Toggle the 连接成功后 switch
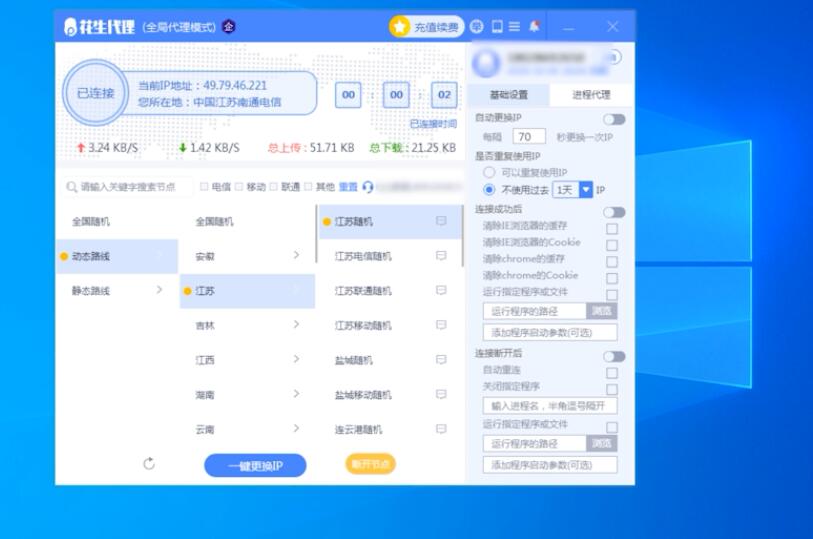Screen dimensions: 813x539 point(614,212)
